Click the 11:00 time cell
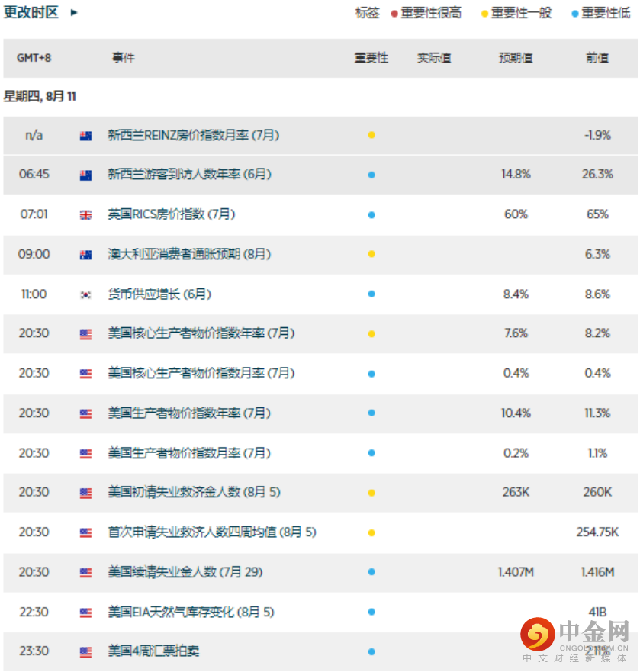 coord(34,294)
